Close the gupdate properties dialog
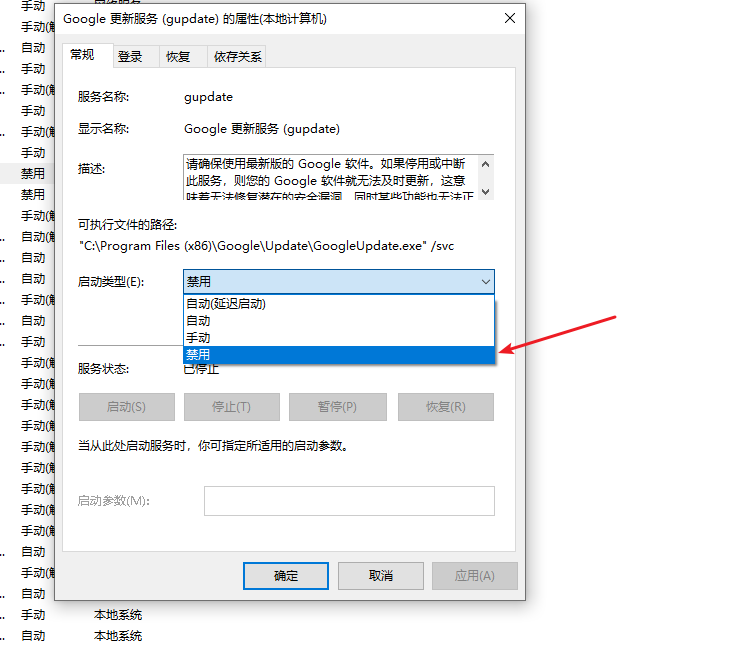This screenshot has width=746, height=647. pyautogui.click(x=510, y=19)
